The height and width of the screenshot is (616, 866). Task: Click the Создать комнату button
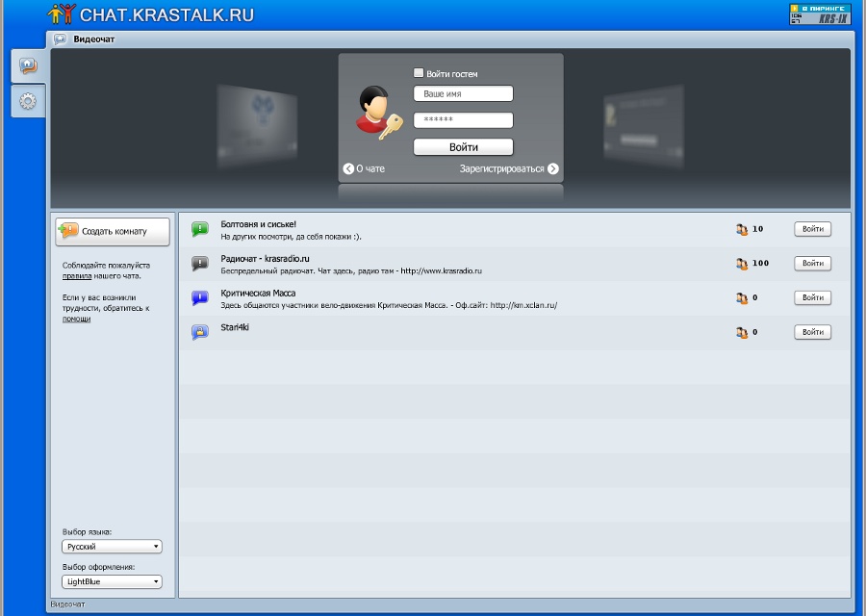[113, 231]
